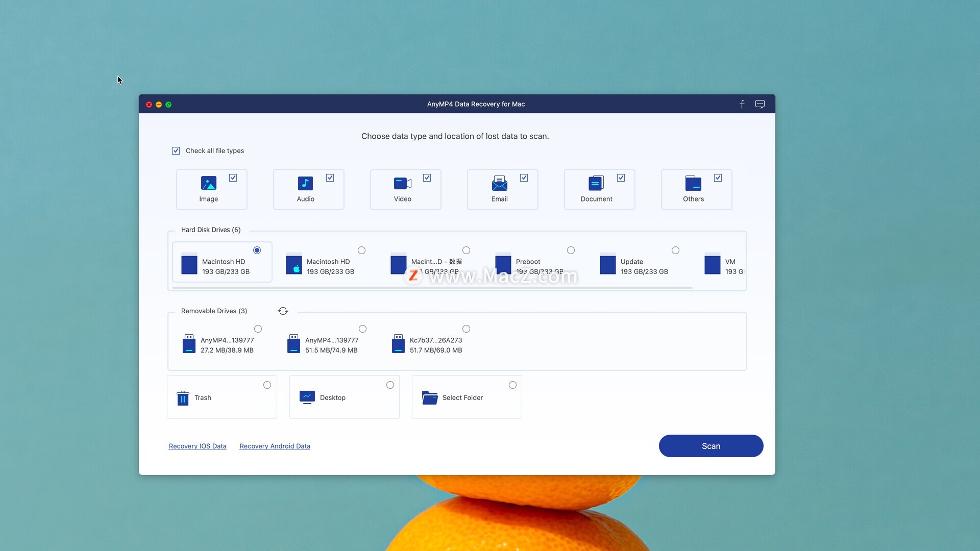Click the window title AnyMP4 Data Recovery for Mac
The image size is (980, 551).
click(x=476, y=104)
